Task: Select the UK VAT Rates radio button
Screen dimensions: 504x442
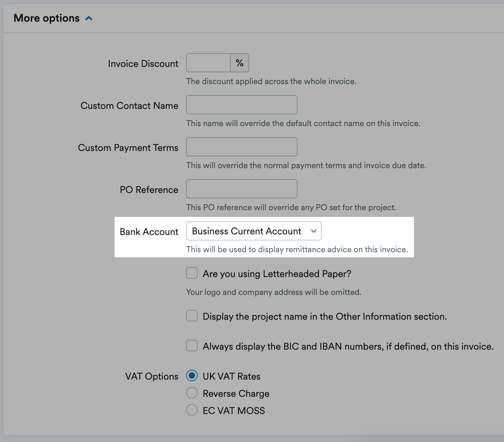Action: click(192, 376)
